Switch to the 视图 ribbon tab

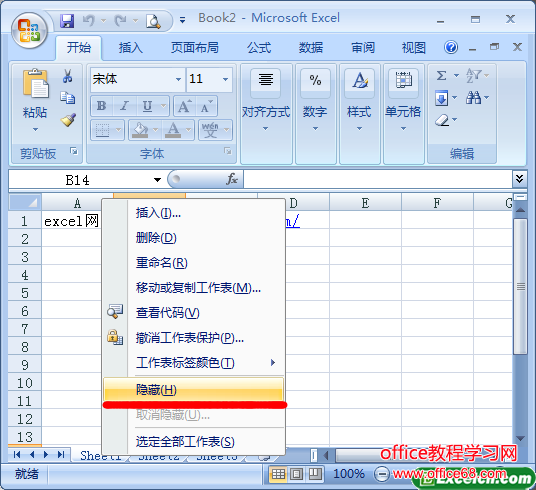[x=414, y=48]
